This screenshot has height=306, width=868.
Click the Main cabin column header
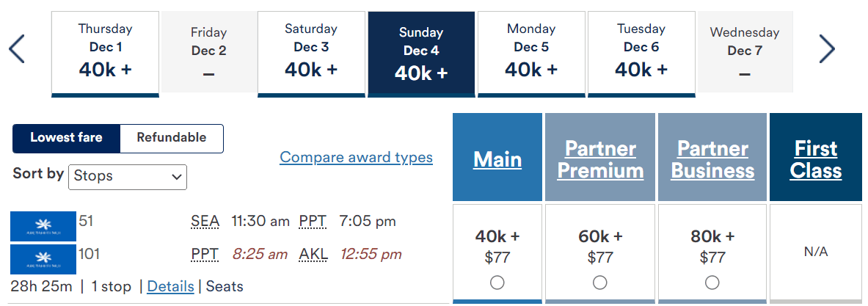pos(497,159)
